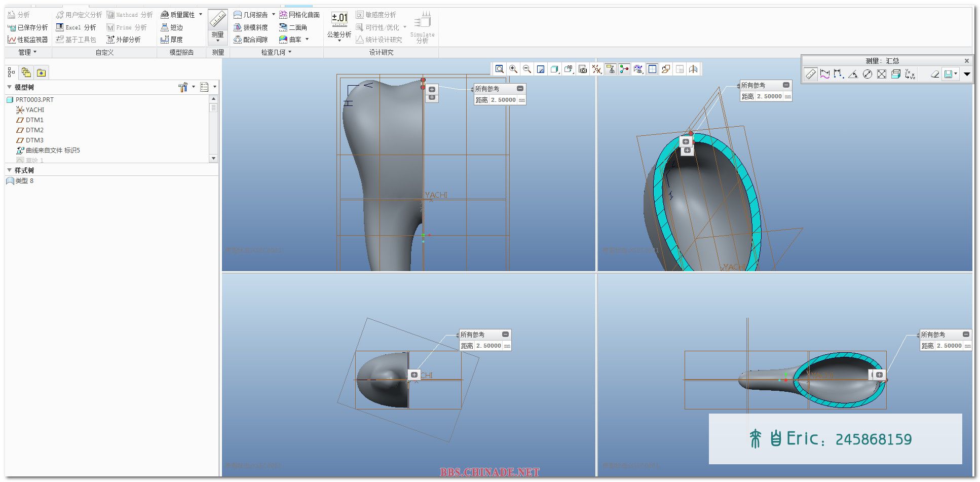Screen dimensions: 980x482
Task: Switch to the Folder Browser tab icon
Action: point(26,72)
